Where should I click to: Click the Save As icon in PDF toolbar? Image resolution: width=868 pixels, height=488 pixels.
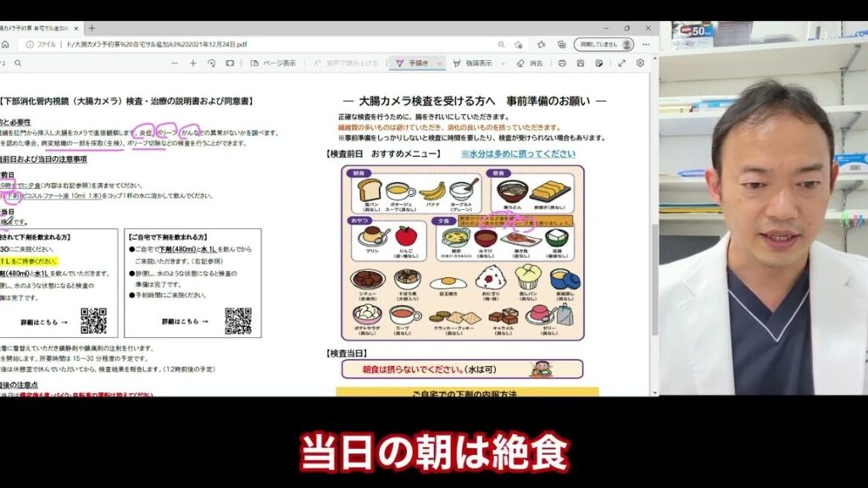coord(599,63)
